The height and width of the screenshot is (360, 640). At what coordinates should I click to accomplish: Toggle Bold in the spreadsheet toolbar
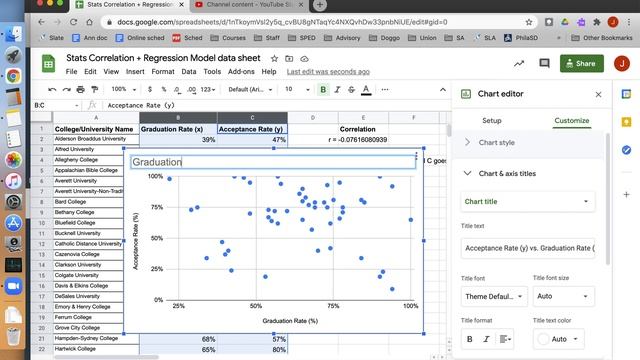[x=323, y=89]
